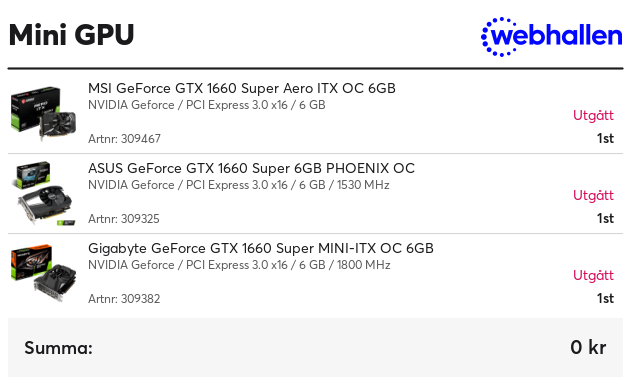Open the MSI GTX 1660 Super product image
Viewport: 630px width, 386px height.
point(43,113)
